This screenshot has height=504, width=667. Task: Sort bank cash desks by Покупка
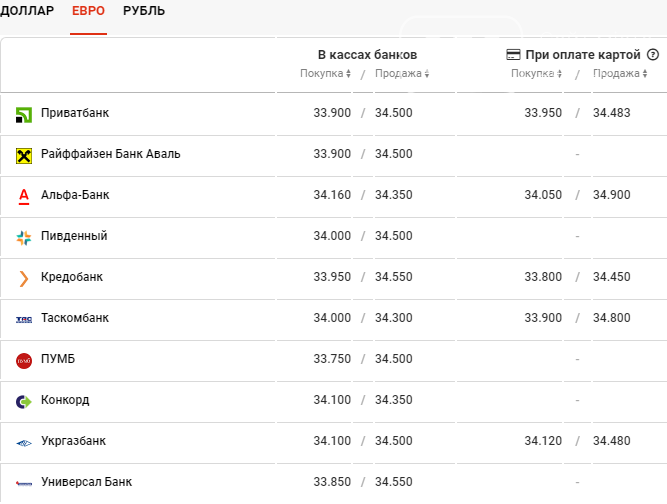click(325, 74)
